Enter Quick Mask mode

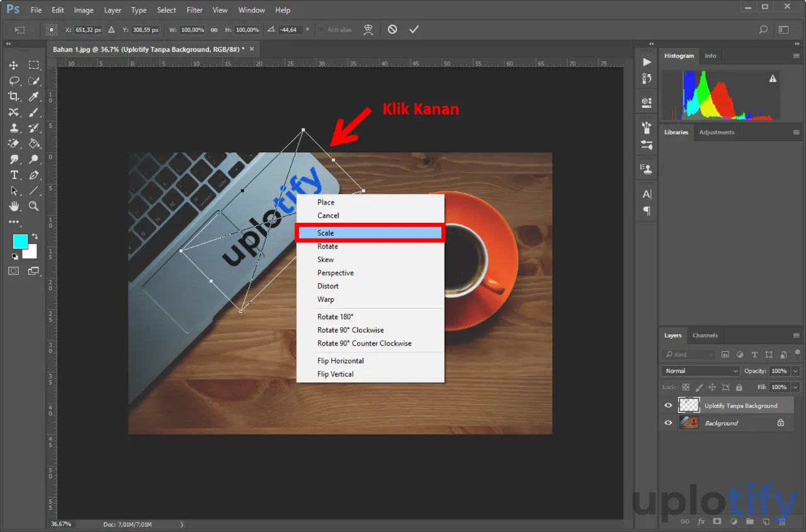coord(14,271)
